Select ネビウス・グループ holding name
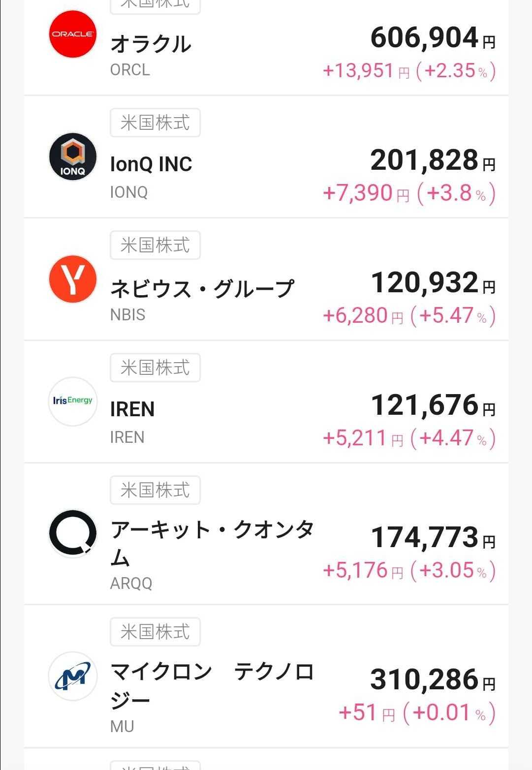 202,288
